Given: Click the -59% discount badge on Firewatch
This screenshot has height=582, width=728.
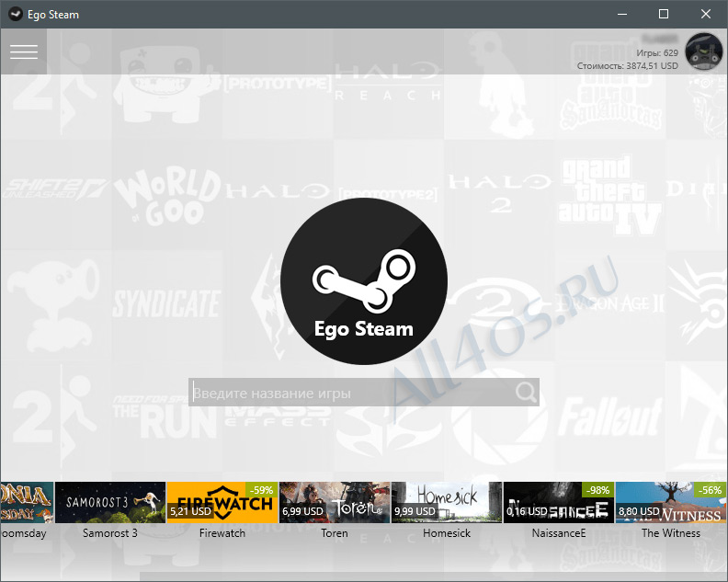Looking at the screenshot, I should pos(261,489).
